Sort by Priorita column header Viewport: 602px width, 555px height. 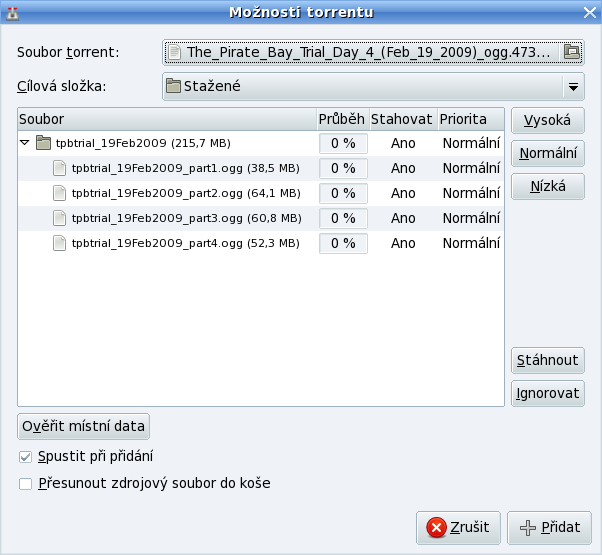coord(471,119)
